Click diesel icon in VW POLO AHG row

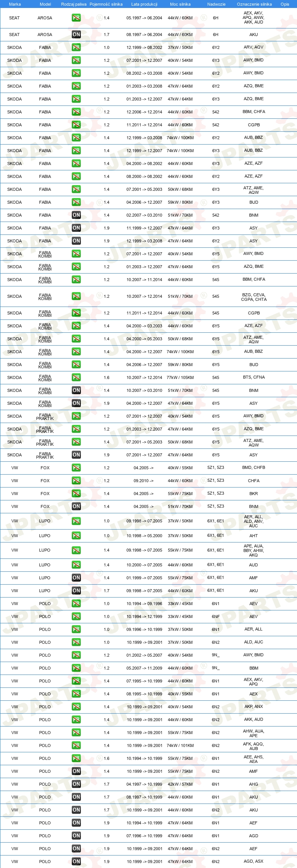coord(76,784)
